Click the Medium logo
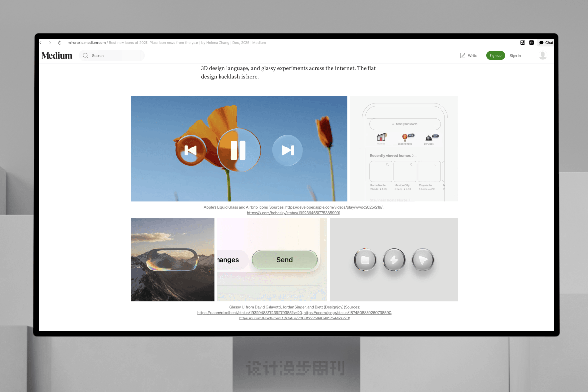The height and width of the screenshot is (392, 588). [x=57, y=56]
